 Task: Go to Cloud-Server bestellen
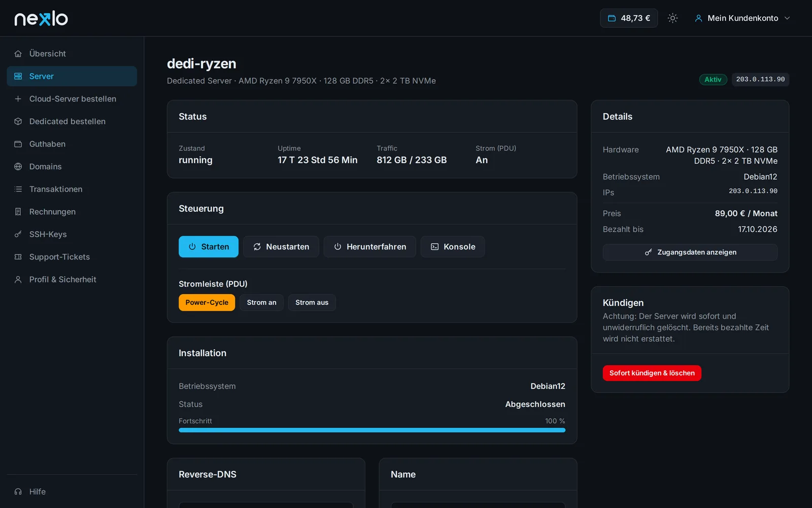[x=72, y=99]
